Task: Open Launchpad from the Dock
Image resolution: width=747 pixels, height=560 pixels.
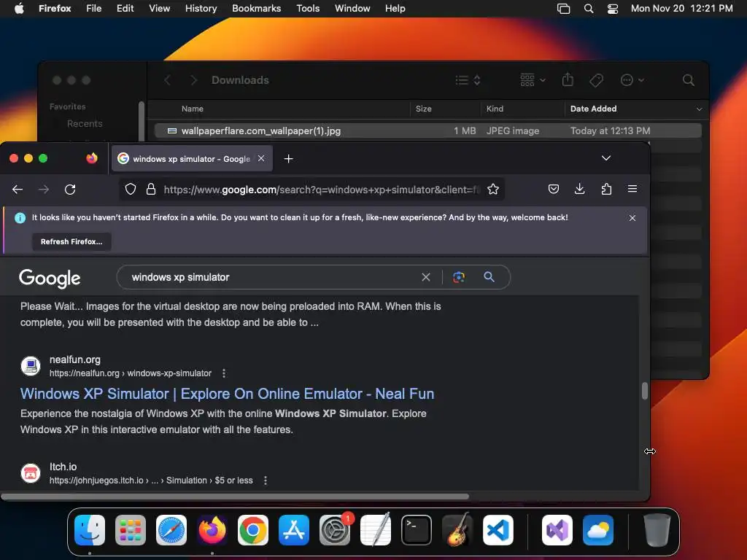Action: (x=131, y=530)
